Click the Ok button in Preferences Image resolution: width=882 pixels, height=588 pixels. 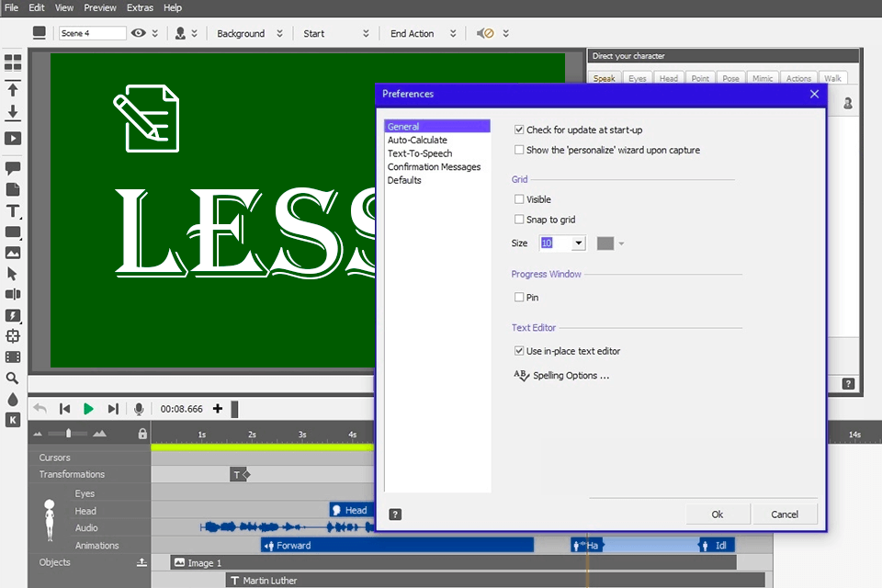click(718, 514)
